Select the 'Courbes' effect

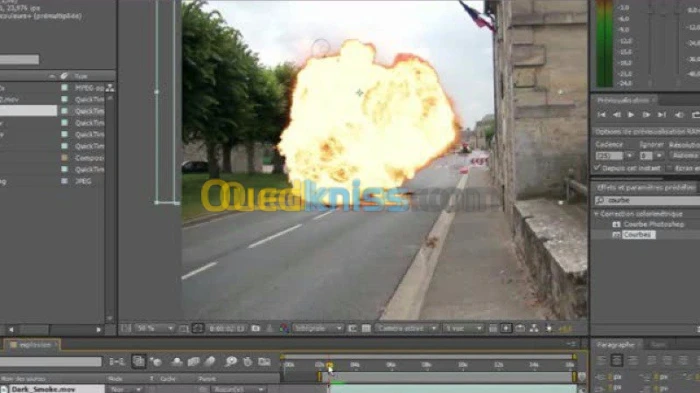click(x=638, y=234)
